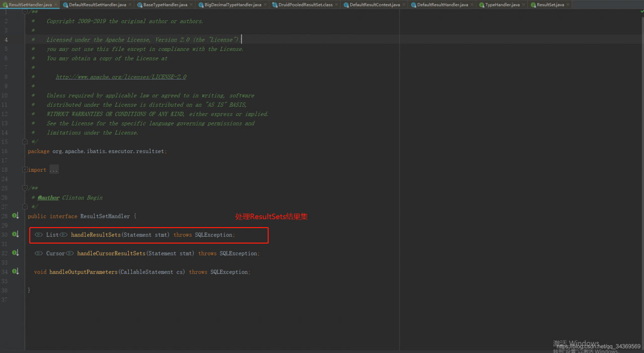This screenshot has height=353, width=644.
Task: Click gutter implementation icon beside handleOutputParameters
Action: tap(16, 272)
